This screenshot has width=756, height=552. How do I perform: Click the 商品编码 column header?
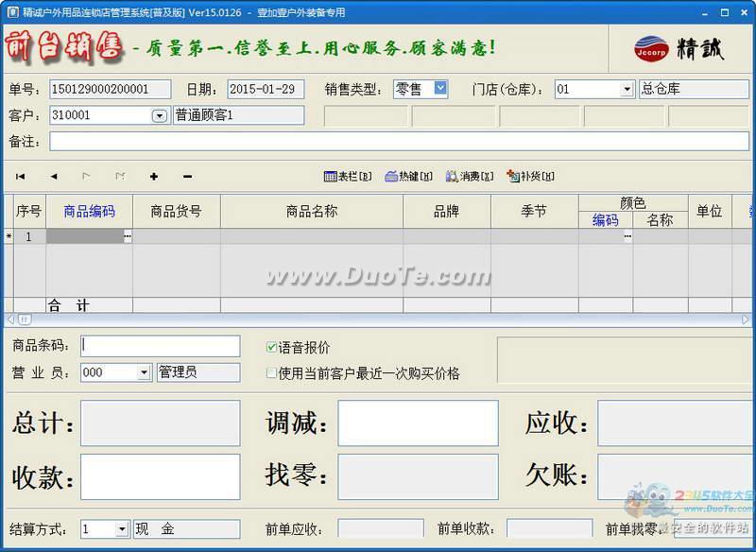point(90,212)
